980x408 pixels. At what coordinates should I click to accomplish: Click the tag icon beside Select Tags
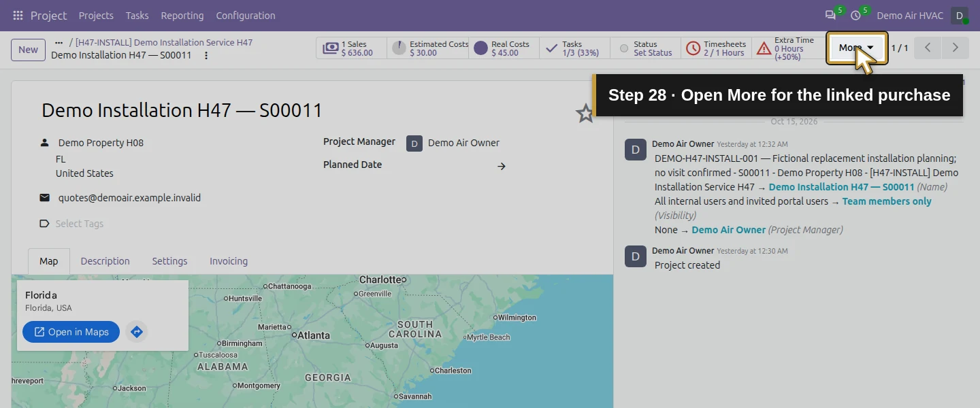[45, 224]
